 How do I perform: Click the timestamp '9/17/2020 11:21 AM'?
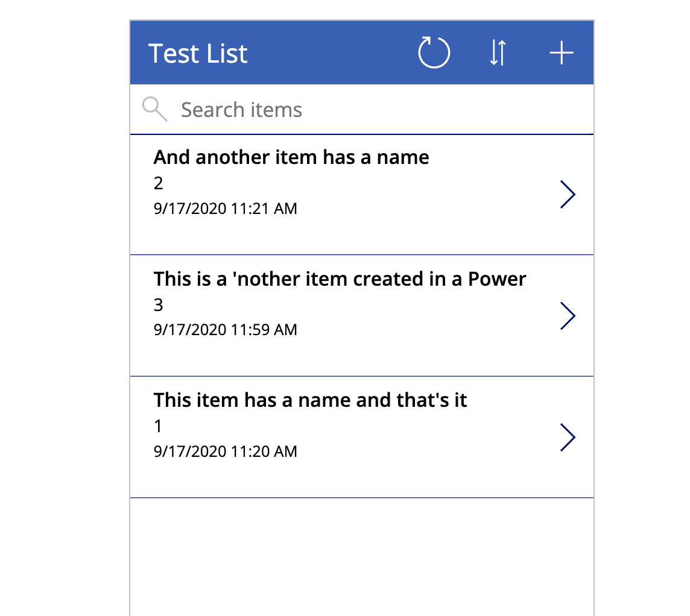226,208
